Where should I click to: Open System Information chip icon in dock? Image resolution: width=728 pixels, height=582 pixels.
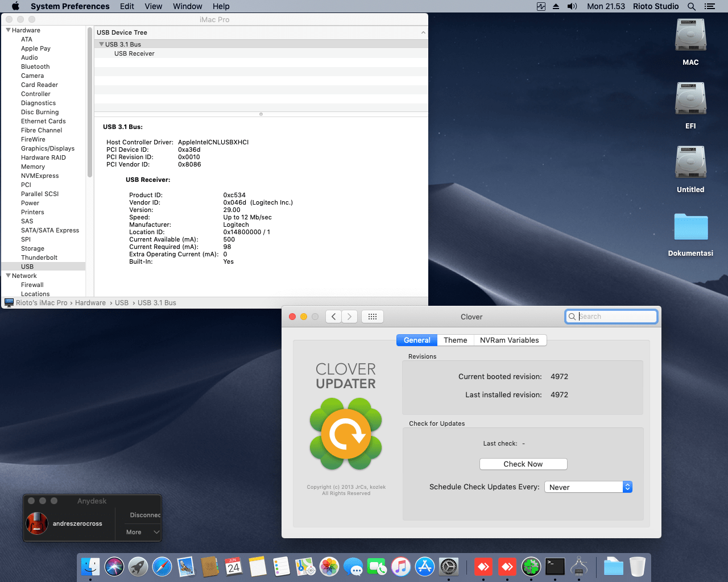[579, 567]
